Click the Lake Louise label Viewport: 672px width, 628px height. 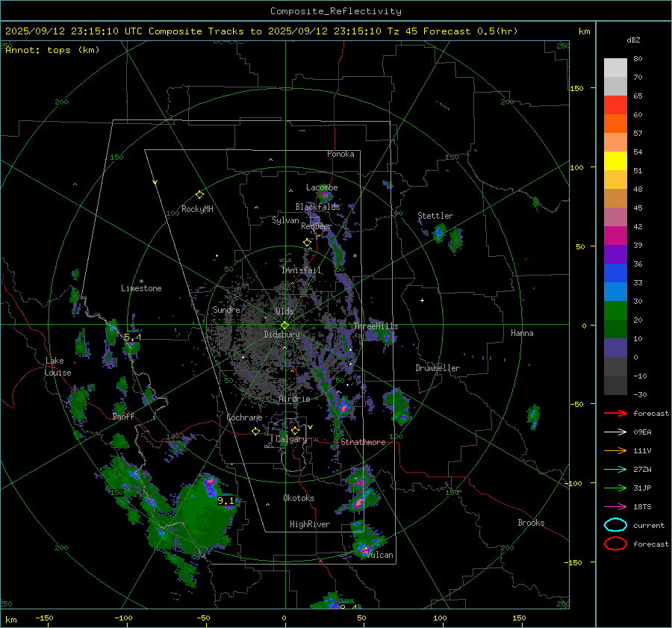click(x=57, y=367)
